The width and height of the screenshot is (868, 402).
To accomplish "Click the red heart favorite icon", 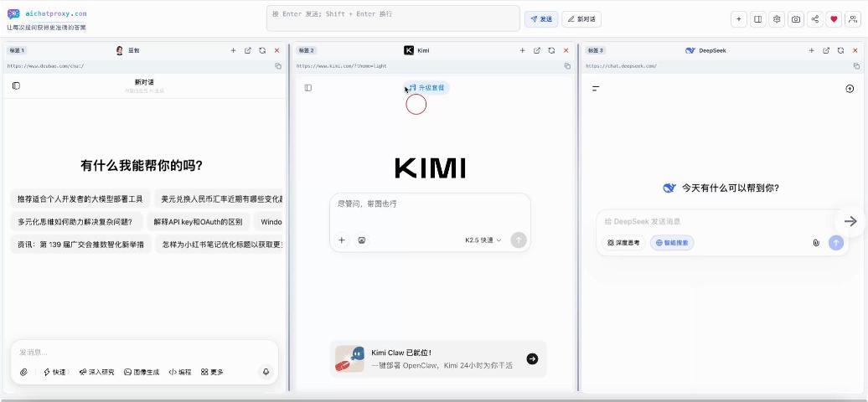I will pos(834,19).
